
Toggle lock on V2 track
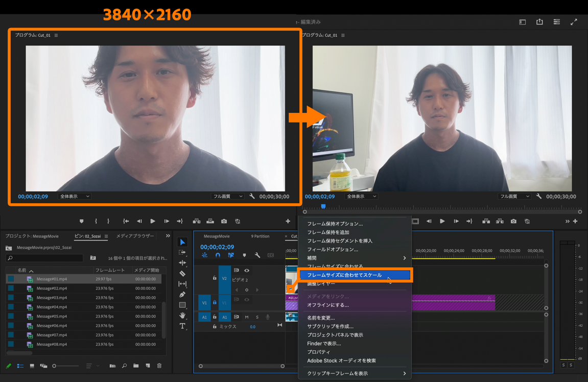pyautogui.click(x=215, y=278)
